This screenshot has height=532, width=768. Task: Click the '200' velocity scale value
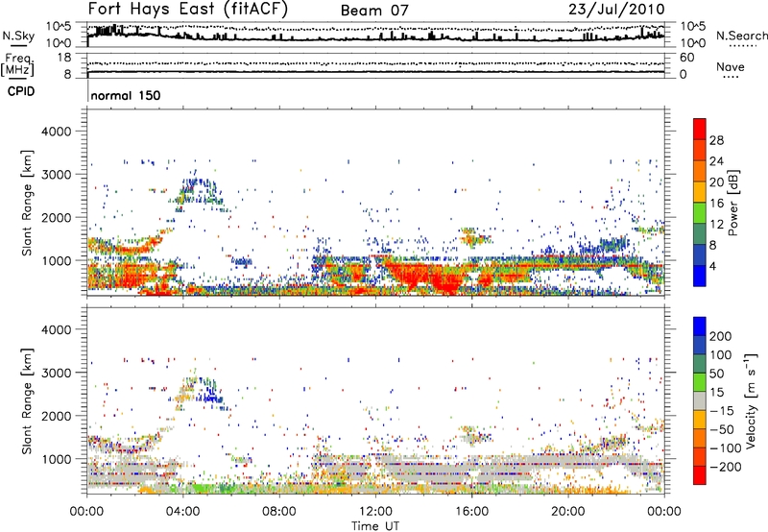click(721, 336)
